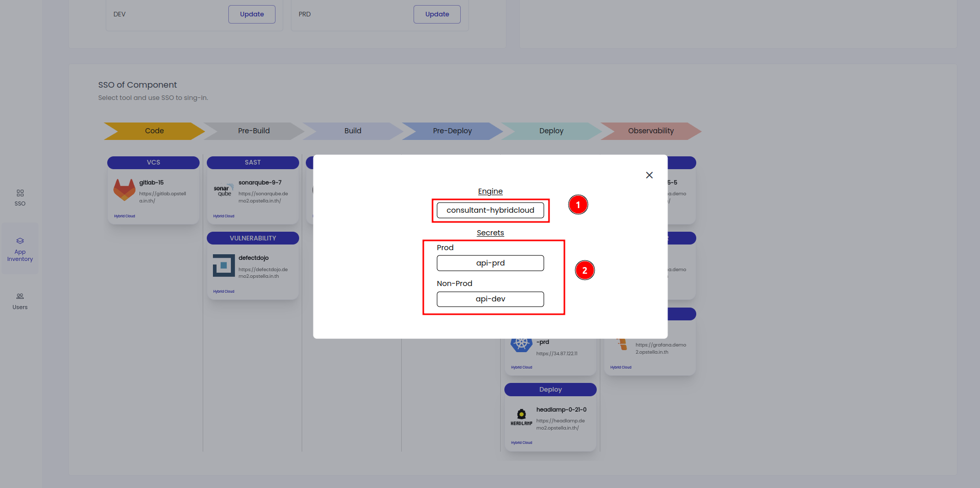The width and height of the screenshot is (980, 488).
Task: Click the SSO of Component heading
Action: click(138, 85)
